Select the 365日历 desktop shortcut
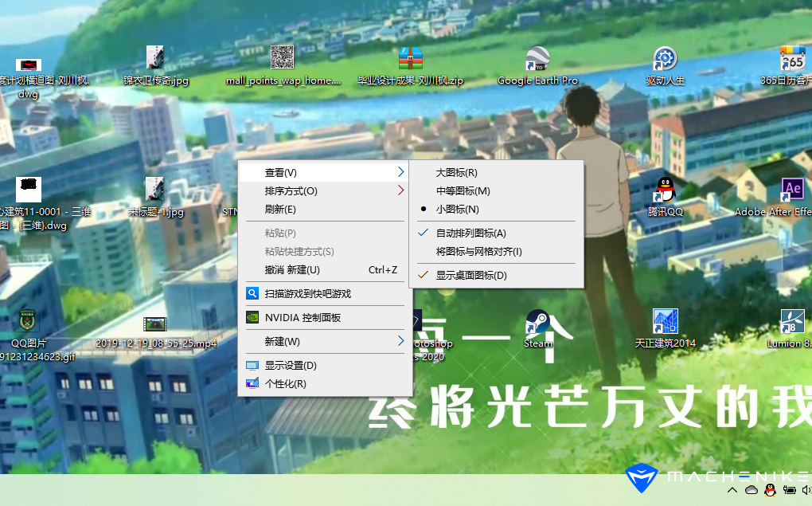The width and height of the screenshot is (812, 506). point(787,66)
